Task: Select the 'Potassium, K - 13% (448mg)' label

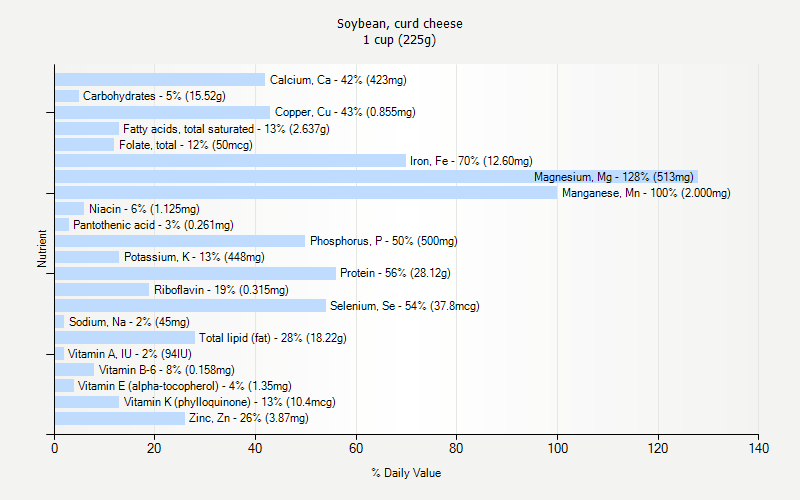Action: [194, 257]
